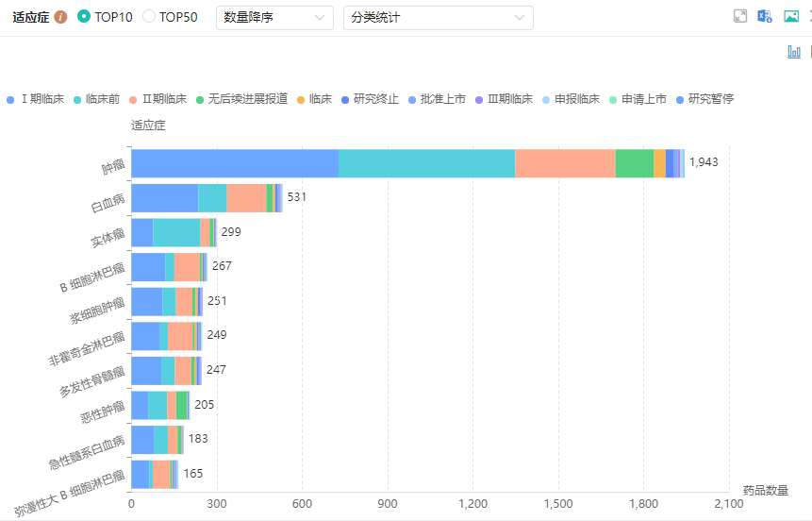Image resolution: width=812 pixels, height=521 pixels.
Task: Click the 肿瘤 bar's blue Ⅰ期临床 segment
Action: pos(234,163)
